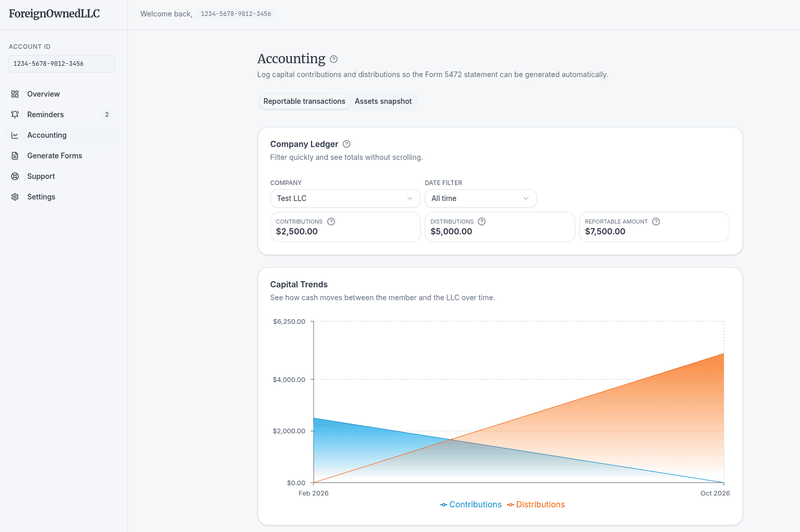Click the Reminders bell icon
This screenshot has height=532, width=800.
[x=15, y=114]
